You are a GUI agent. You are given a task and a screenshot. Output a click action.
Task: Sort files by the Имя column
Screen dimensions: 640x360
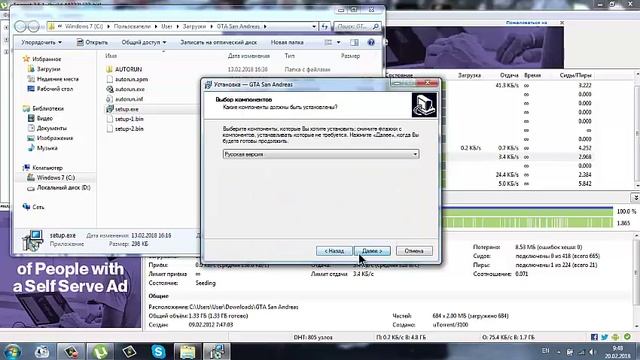click(111, 56)
